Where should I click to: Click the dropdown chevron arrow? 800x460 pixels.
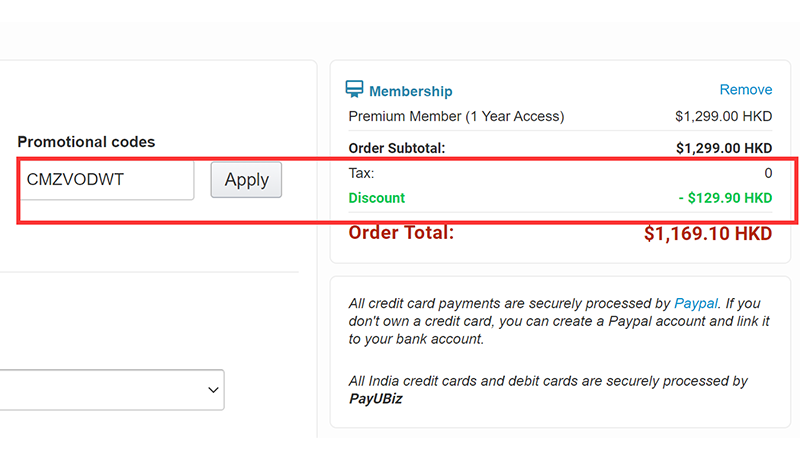(x=211, y=389)
